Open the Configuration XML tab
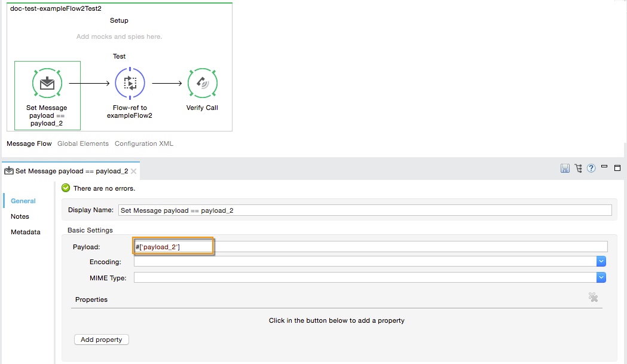This screenshot has height=364, width=627. [143, 143]
